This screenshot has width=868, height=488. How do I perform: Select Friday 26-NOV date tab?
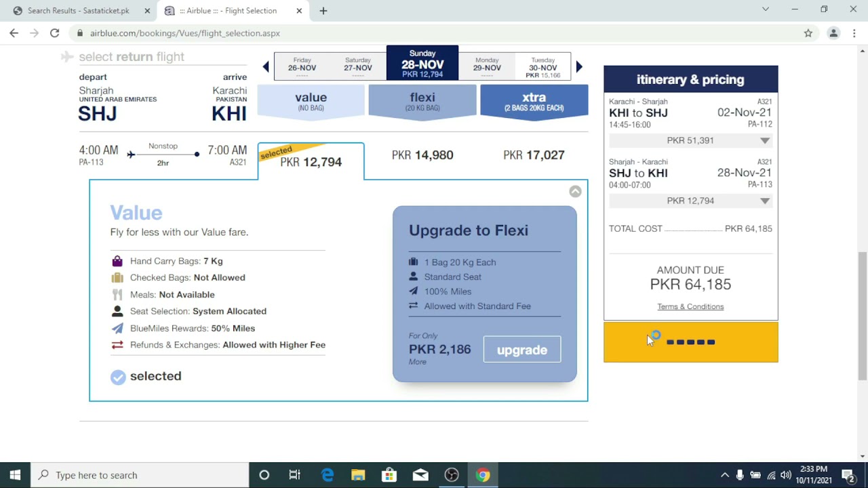coord(302,66)
